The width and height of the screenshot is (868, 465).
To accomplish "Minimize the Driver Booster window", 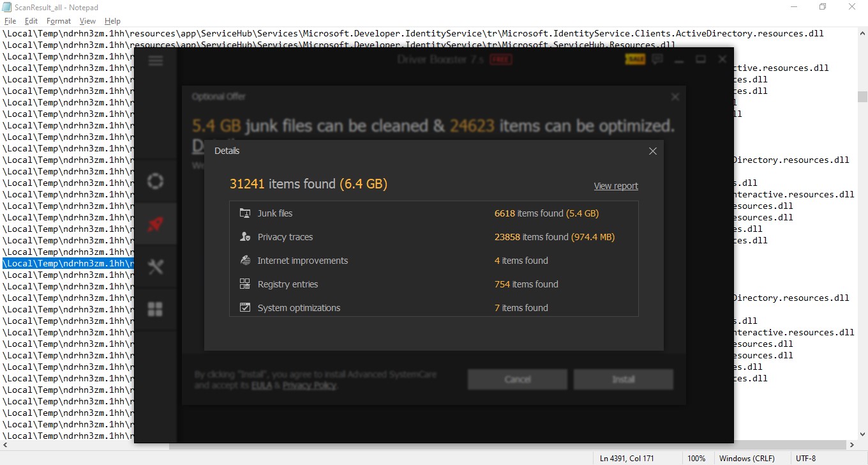I will (x=679, y=60).
